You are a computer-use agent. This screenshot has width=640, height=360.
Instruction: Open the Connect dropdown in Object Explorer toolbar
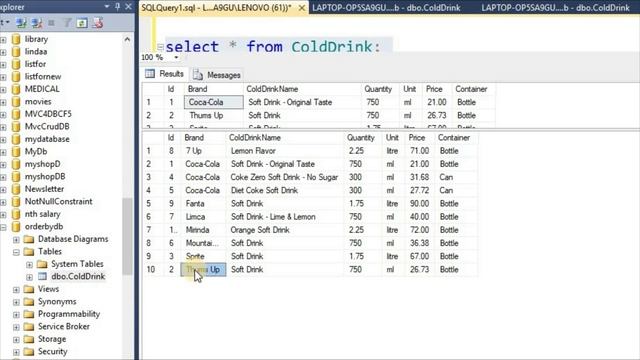coord(5,22)
